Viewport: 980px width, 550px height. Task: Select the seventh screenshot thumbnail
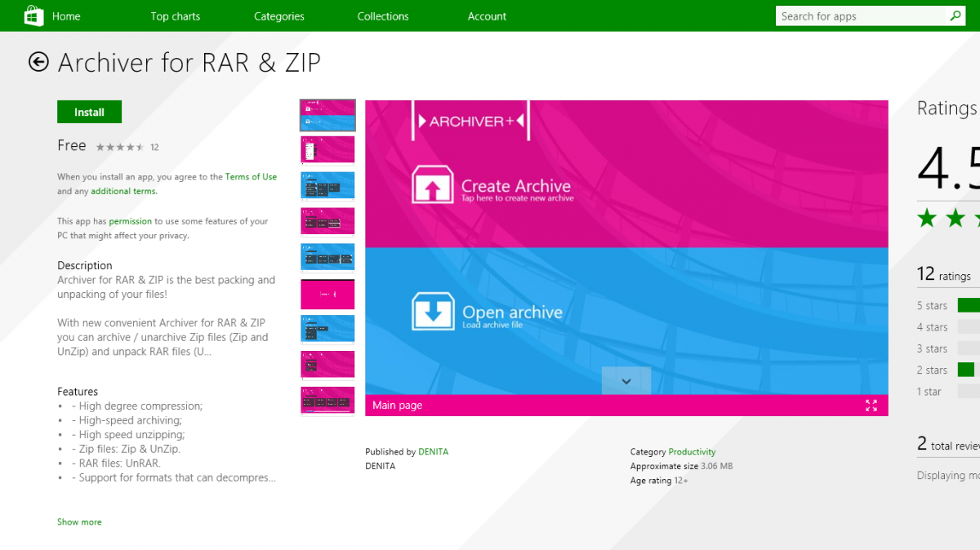[x=327, y=329]
